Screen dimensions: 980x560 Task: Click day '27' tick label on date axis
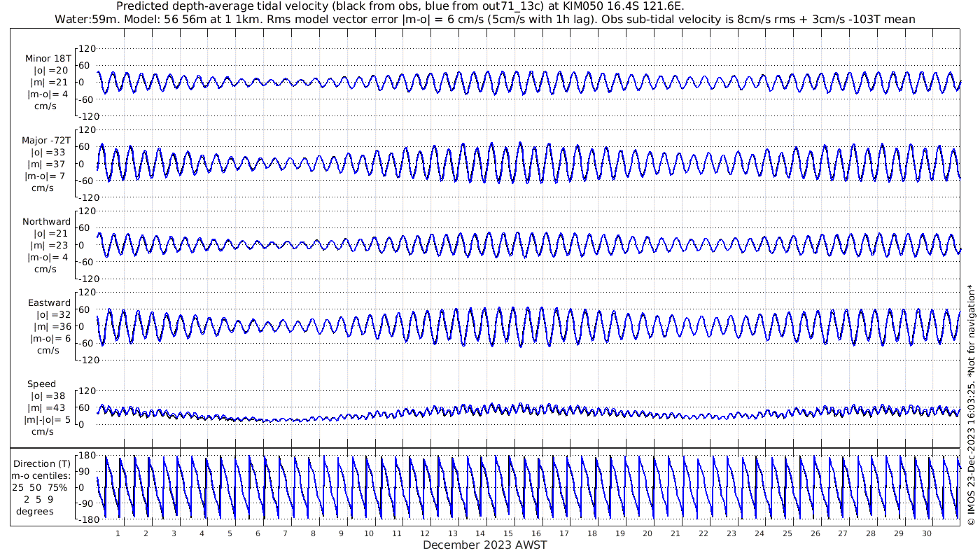pos(843,533)
